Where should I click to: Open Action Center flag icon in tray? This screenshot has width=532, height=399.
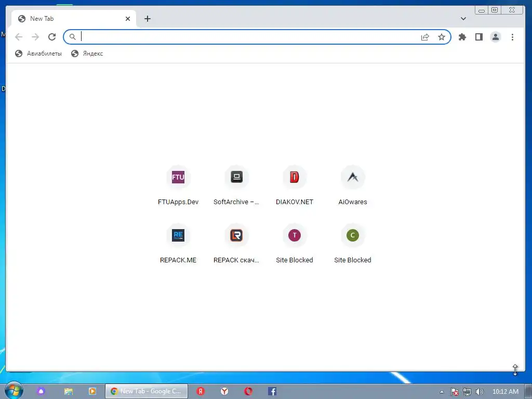[454, 392]
